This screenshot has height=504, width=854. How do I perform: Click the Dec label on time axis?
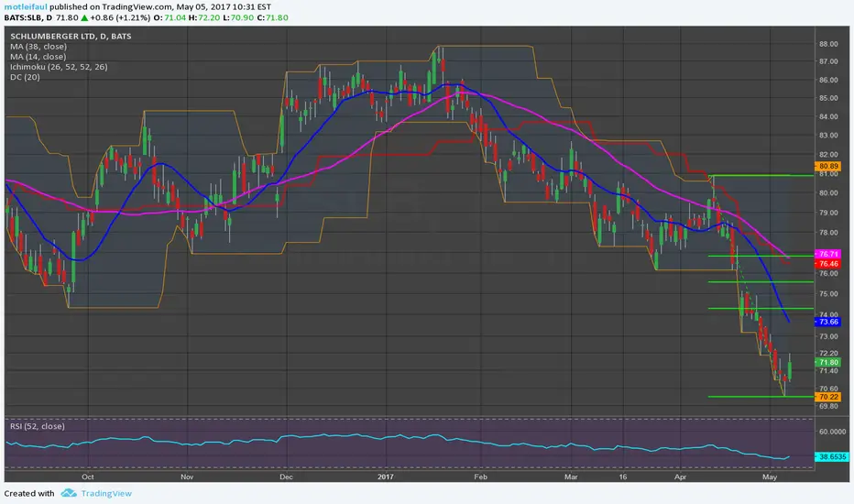(x=286, y=477)
